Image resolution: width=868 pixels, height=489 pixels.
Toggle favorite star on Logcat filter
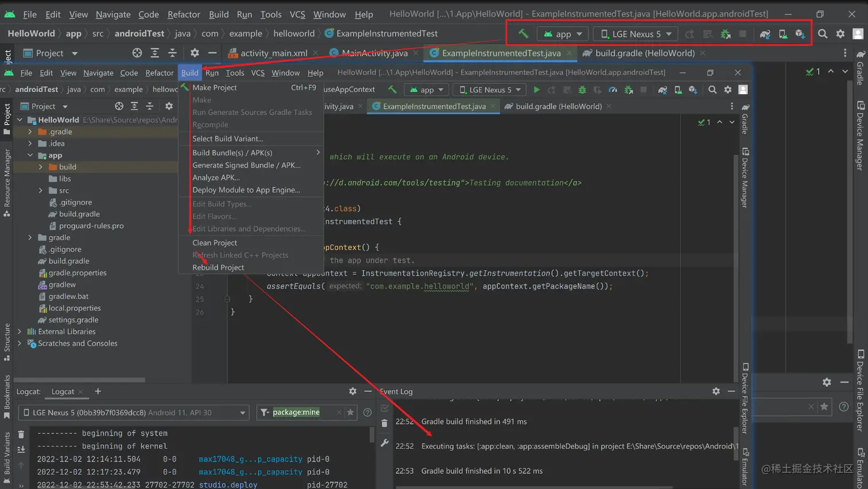point(350,413)
